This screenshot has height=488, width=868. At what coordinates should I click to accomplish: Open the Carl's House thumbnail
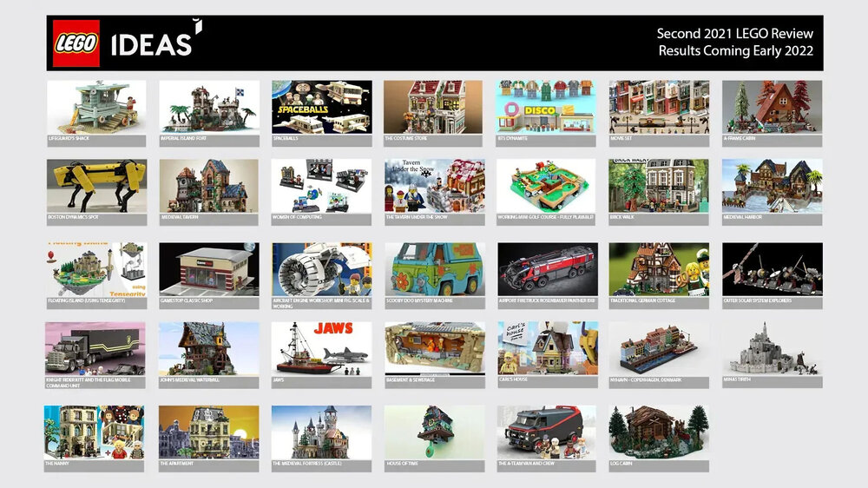(548, 348)
